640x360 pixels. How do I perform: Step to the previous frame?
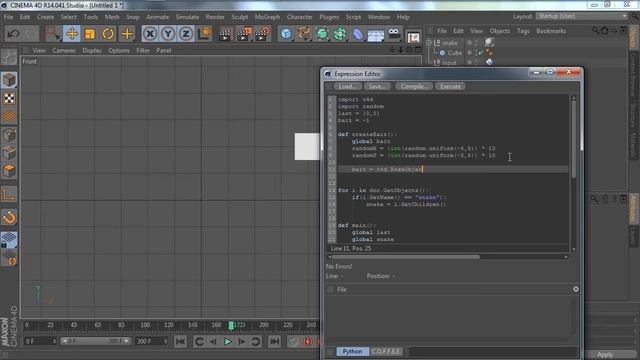(x=213, y=342)
